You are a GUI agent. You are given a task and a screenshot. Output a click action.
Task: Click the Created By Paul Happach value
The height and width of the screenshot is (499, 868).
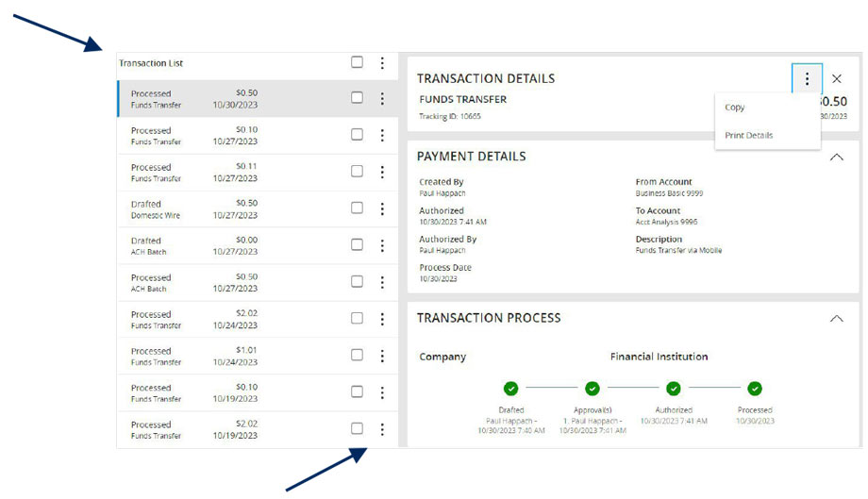[x=442, y=193]
